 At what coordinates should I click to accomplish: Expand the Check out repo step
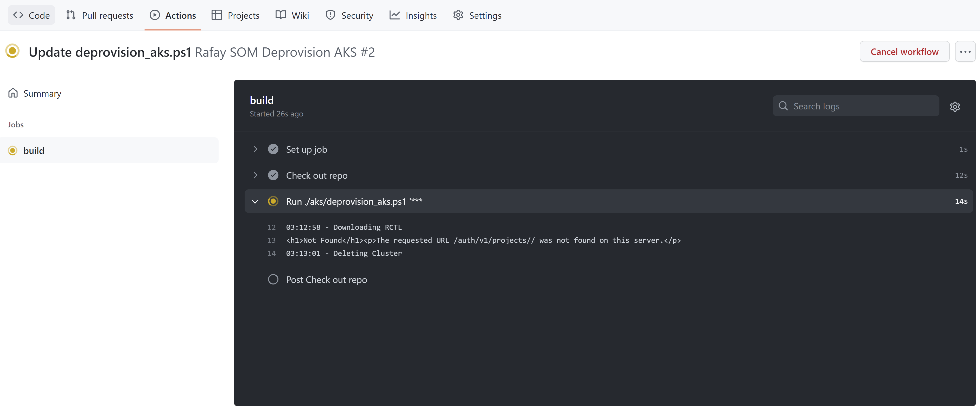point(254,175)
